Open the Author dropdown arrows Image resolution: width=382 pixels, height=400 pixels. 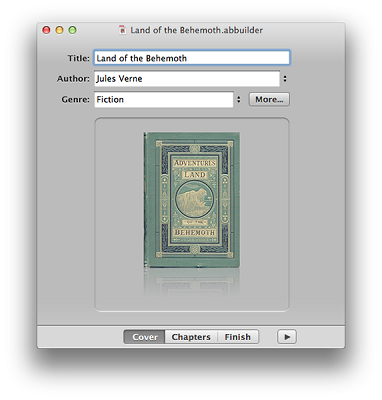(x=285, y=79)
